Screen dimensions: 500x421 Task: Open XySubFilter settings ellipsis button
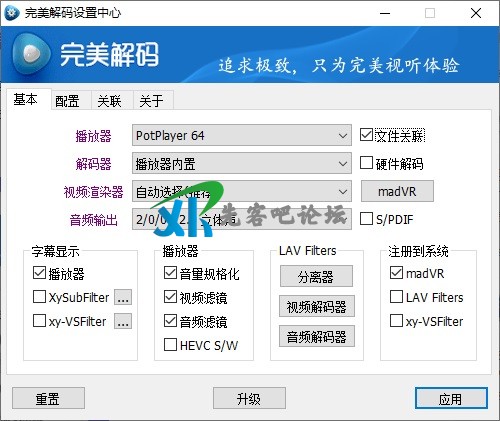tap(123, 297)
